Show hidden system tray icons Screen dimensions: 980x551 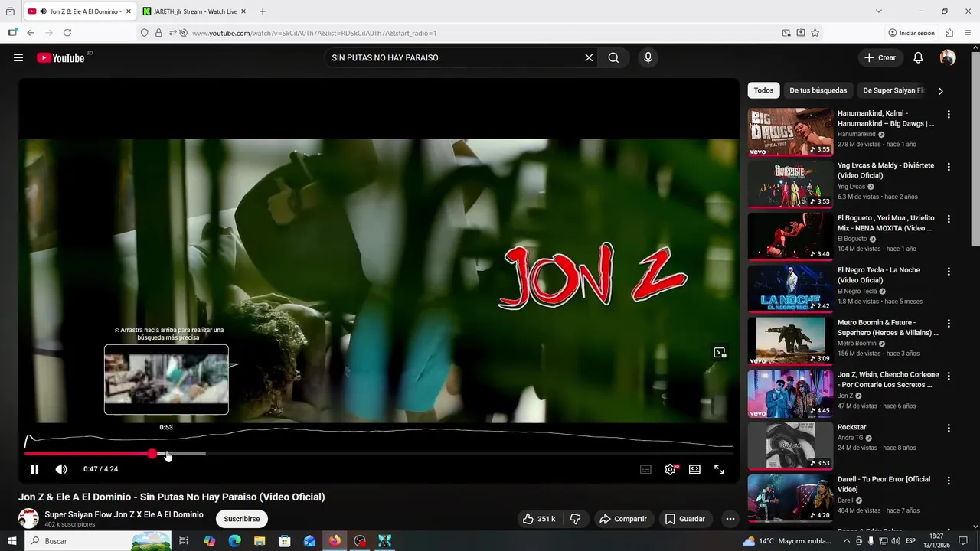846,541
